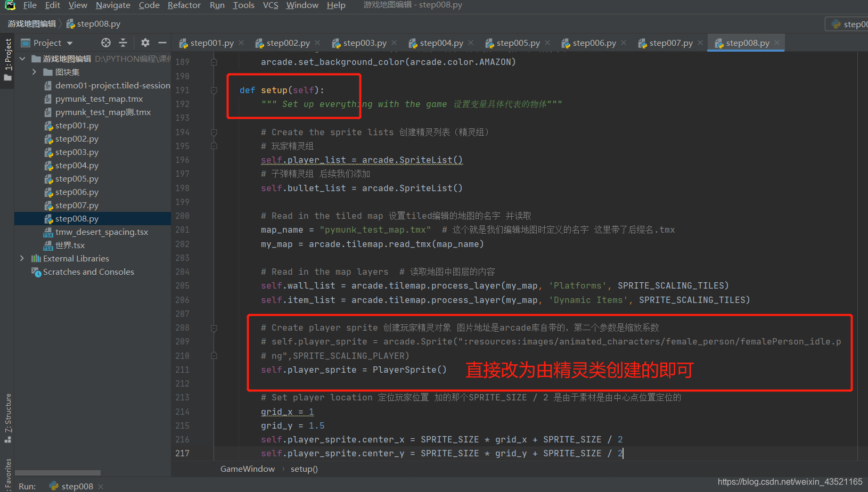This screenshot has height=492, width=868.
Task: Open the Help menu
Action: [336, 5]
